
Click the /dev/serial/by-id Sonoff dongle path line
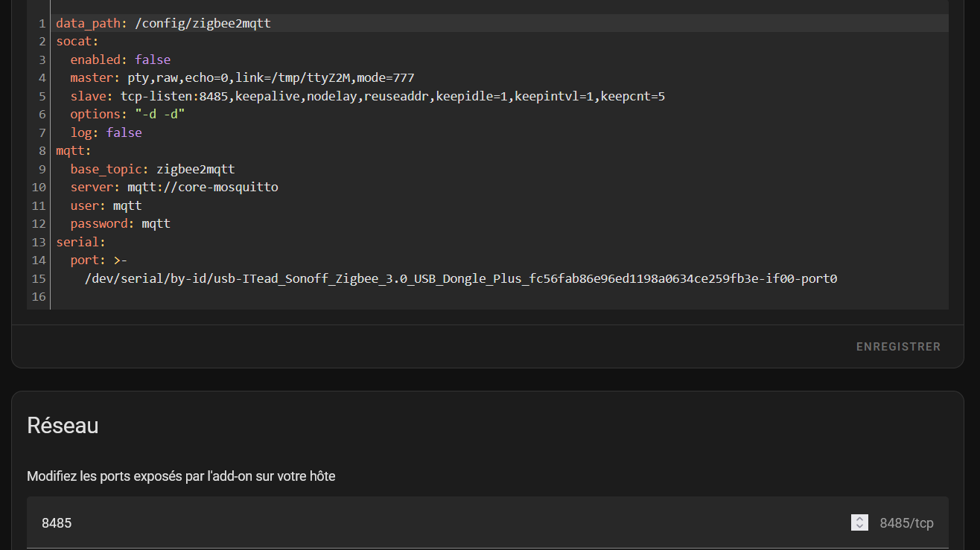(461, 278)
